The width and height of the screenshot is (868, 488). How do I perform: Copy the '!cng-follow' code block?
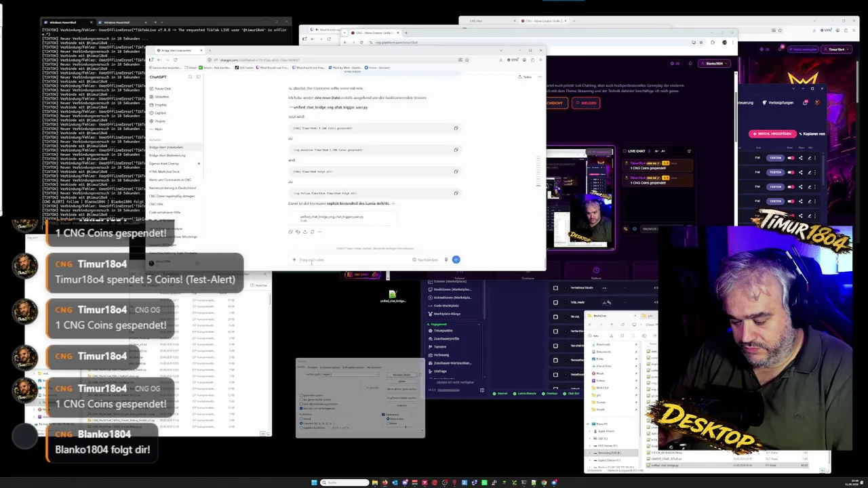pos(456,193)
